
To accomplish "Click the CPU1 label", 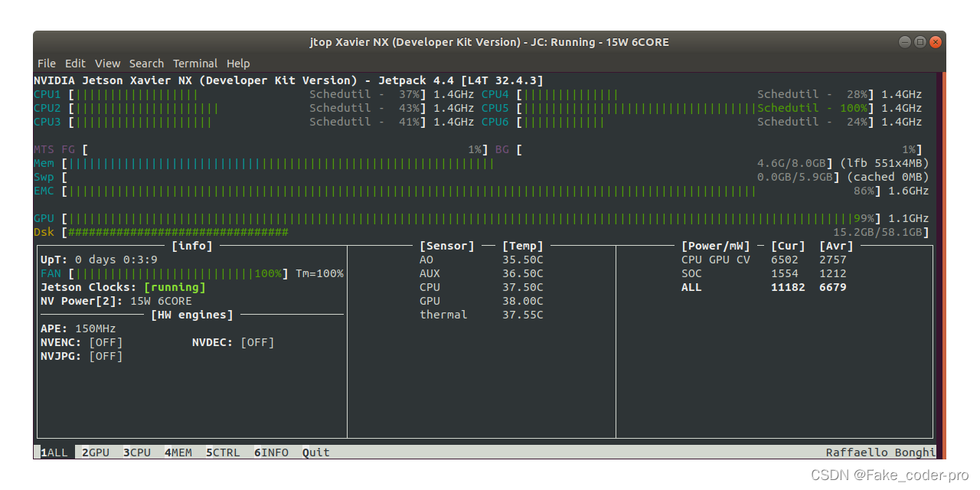I will pos(47,94).
